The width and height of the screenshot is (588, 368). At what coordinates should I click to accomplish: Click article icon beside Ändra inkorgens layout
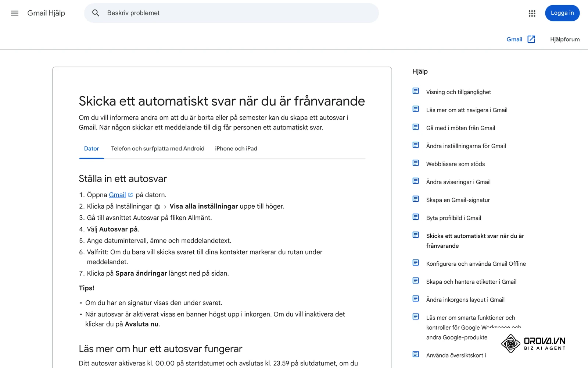tap(416, 299)
